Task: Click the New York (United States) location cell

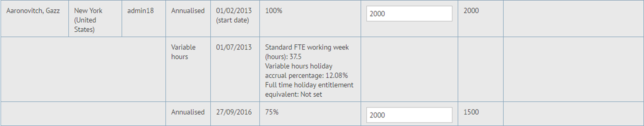Action: 95,19
